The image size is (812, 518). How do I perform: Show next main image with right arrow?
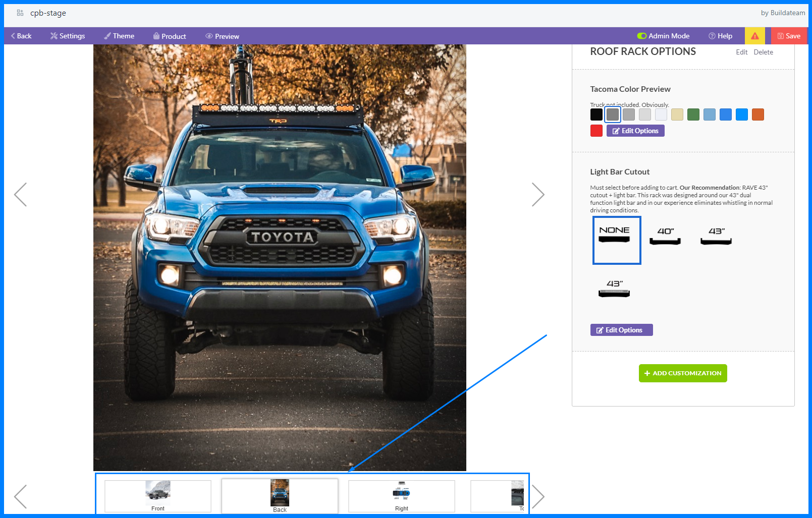coord(538,194)
